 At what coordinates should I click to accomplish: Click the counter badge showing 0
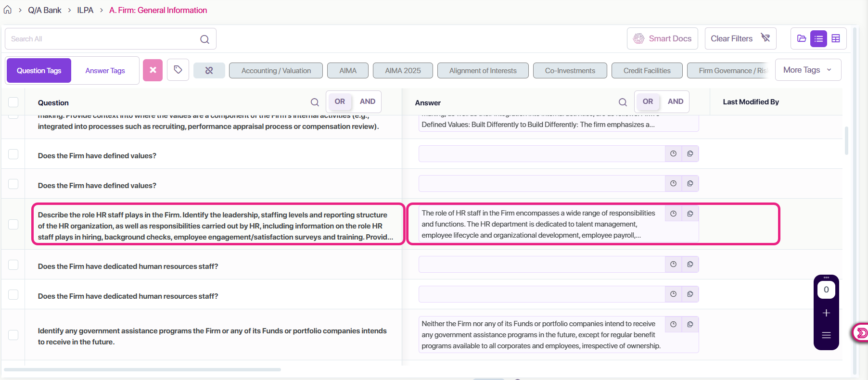[x=826, y=290]
